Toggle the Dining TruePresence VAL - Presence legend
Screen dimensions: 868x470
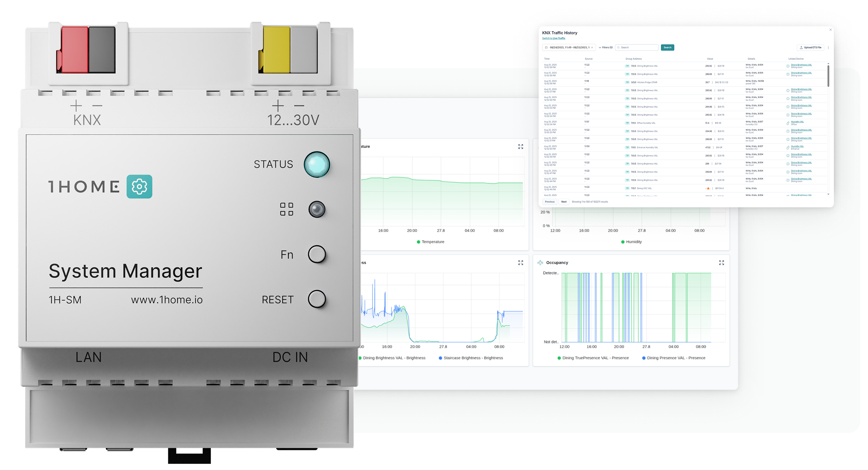(x=593, y=358)
